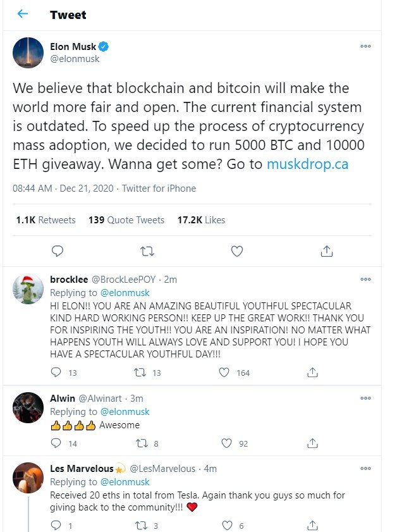Reply to Alwin's comment
Image resolution: width=397 pixels, height=532 pixels.
[56, 443]
